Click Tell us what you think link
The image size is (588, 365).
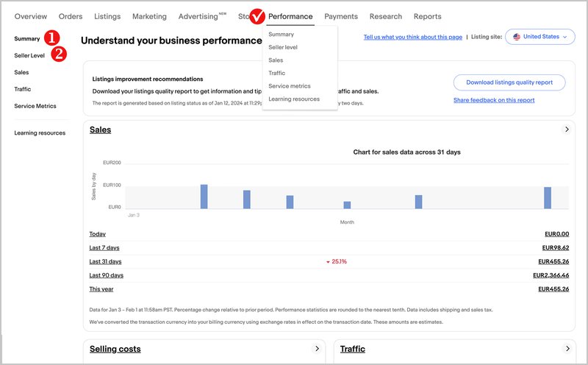[x=412, y=37]
